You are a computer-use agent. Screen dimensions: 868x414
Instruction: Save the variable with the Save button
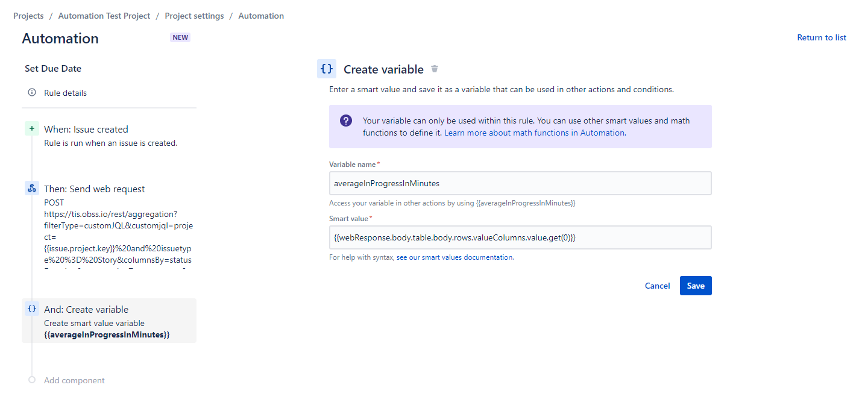pyautogui.click(x=695, y=286)
